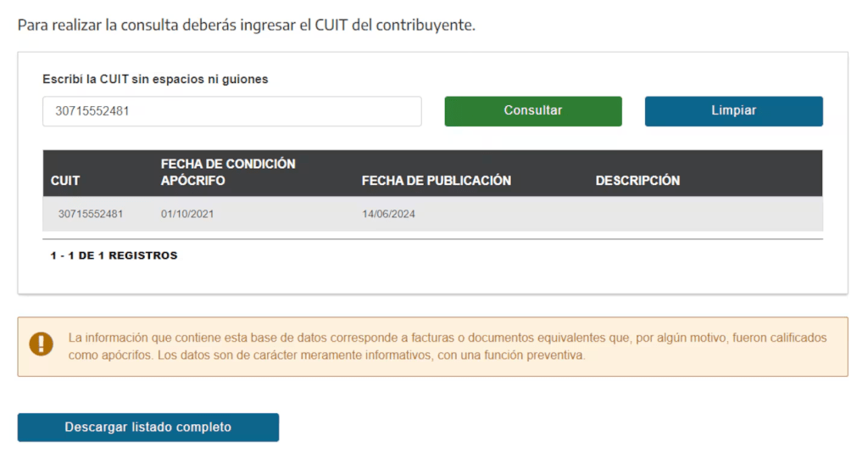Screen dimensions: 868x476
Task: Click the orange warning exclamation icon
Action: point(41,343)
